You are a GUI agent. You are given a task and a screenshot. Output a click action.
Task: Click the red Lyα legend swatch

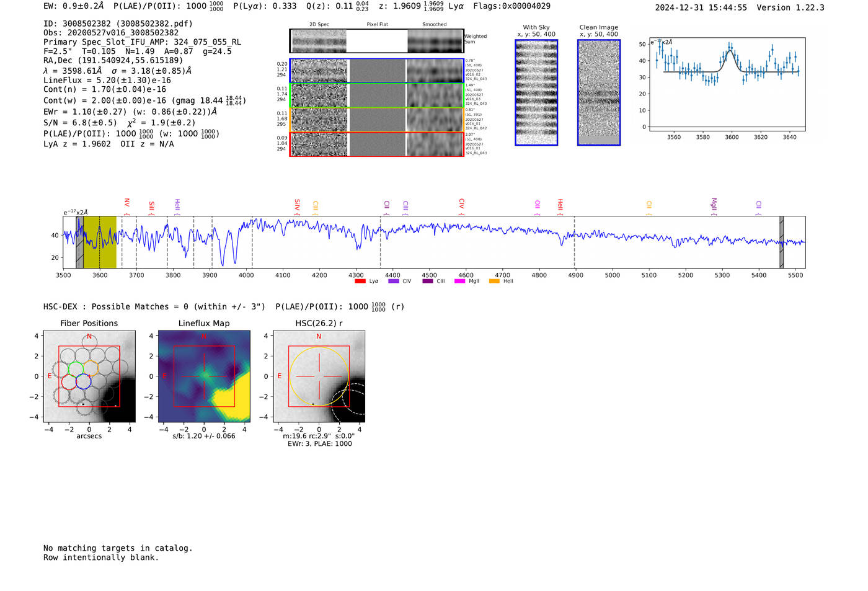click(360, 282)
